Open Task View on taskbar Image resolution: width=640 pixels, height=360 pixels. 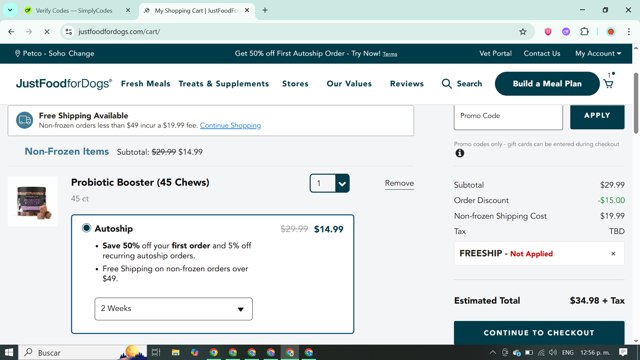[x=156, y=352]
